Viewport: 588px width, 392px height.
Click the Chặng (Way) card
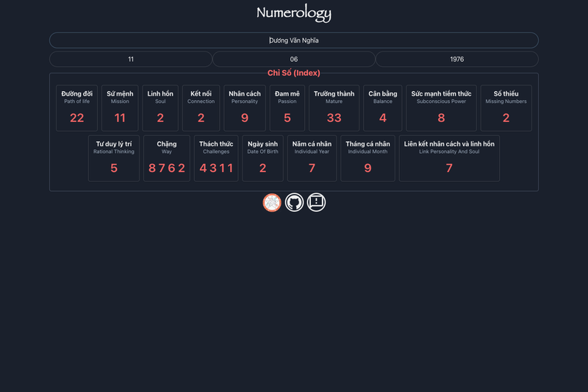pos(167,158)
